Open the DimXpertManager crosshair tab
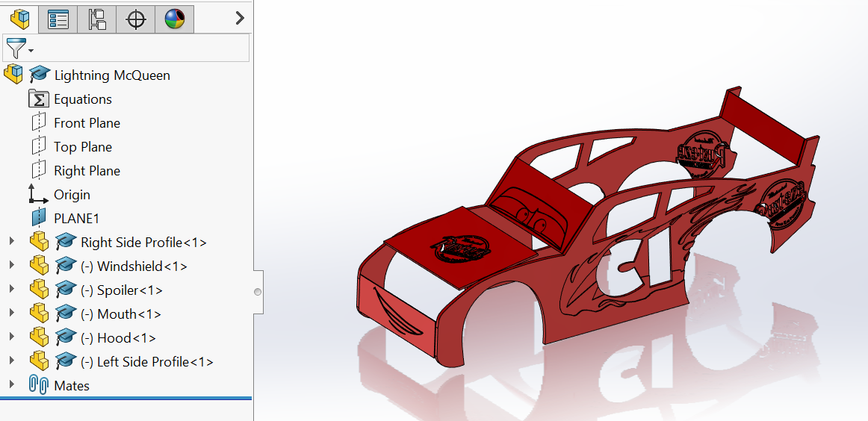 click(136, 19)
